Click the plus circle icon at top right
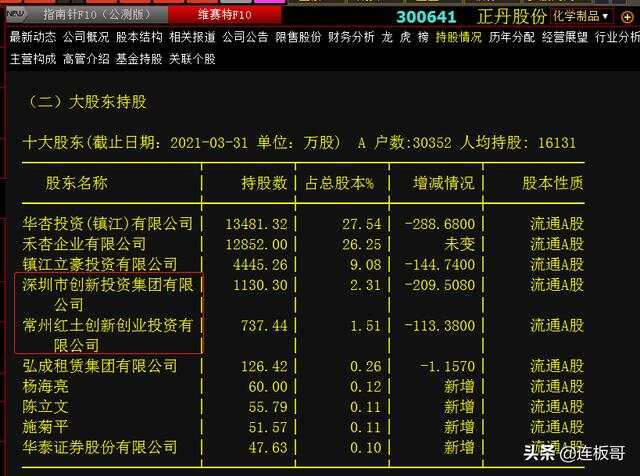640x476 pixels. click(627, 17)
